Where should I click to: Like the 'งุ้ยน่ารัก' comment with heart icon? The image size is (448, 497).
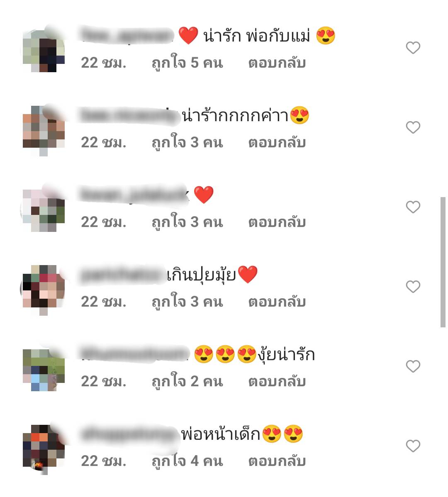pos(413,366)
